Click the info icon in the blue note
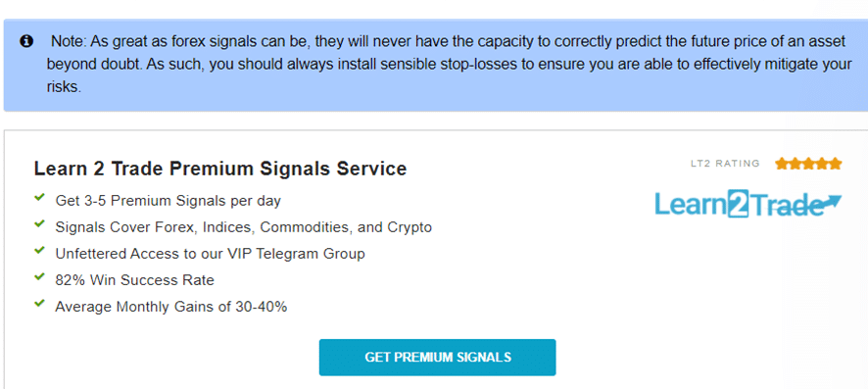This screenshot has height=389, width=868. tap(26, 41)
